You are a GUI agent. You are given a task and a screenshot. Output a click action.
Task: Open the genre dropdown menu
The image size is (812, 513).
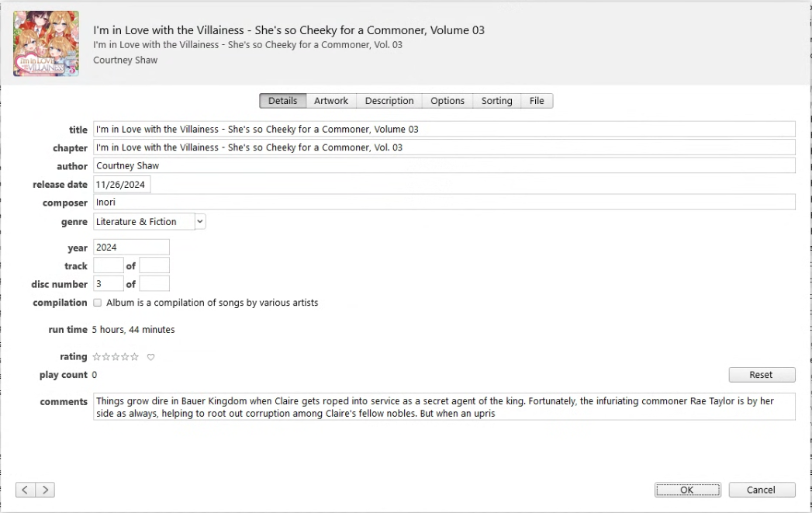(199, 222)
